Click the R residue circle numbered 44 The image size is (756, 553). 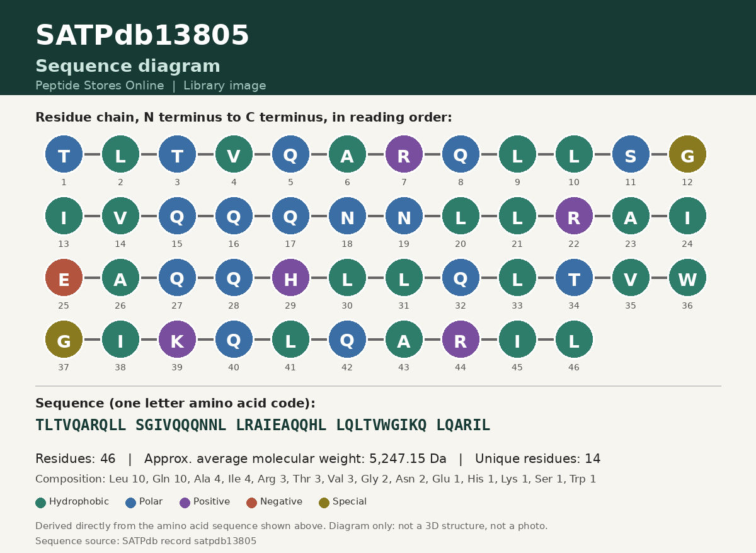coord(461,339)
